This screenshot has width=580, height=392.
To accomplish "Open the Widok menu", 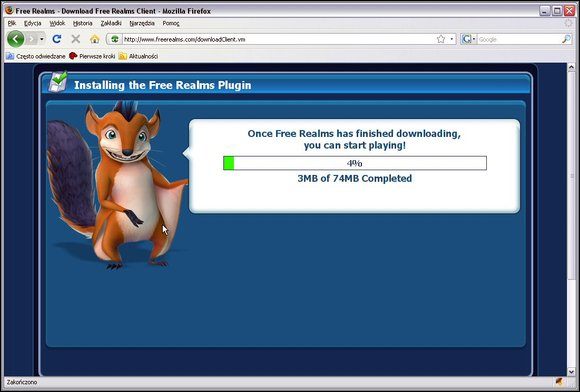I will (x=57, y=23).
